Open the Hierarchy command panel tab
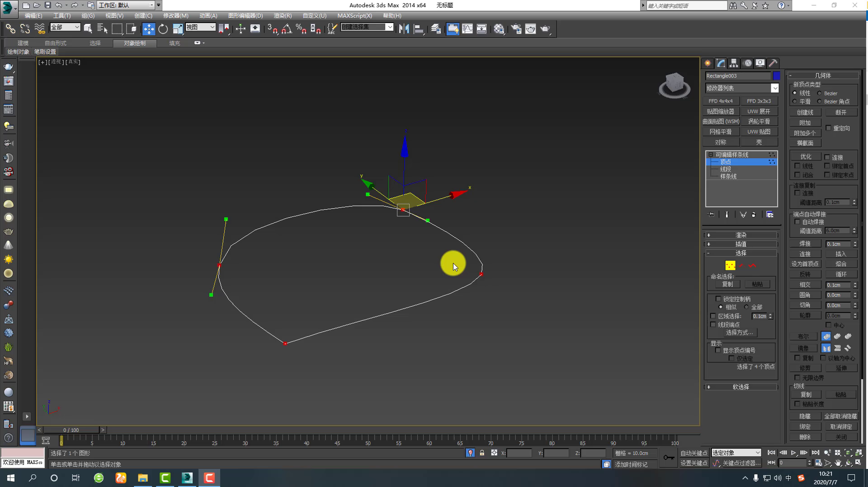This screenshot has width=868, height=487. click(x=734, y=63)
